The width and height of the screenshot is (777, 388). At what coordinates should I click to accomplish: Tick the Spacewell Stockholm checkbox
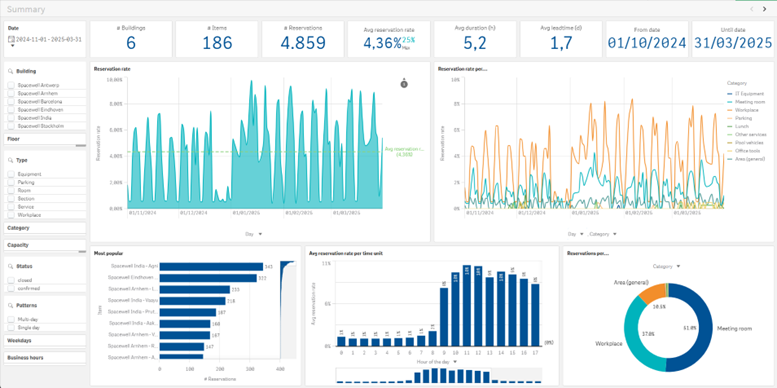11,126
